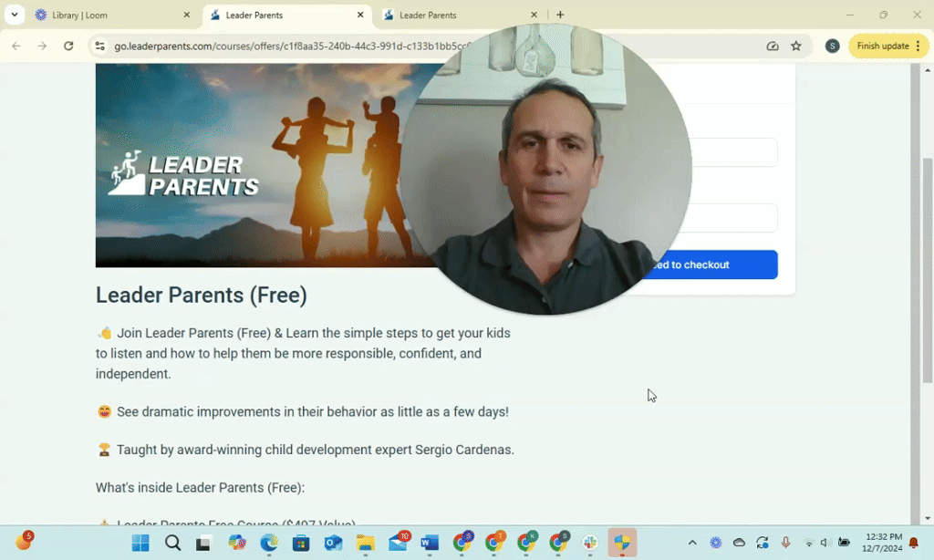Viewport: 934px width, 560px height.
Task: Open Task View on the taskbar
Action: (203, 543)
